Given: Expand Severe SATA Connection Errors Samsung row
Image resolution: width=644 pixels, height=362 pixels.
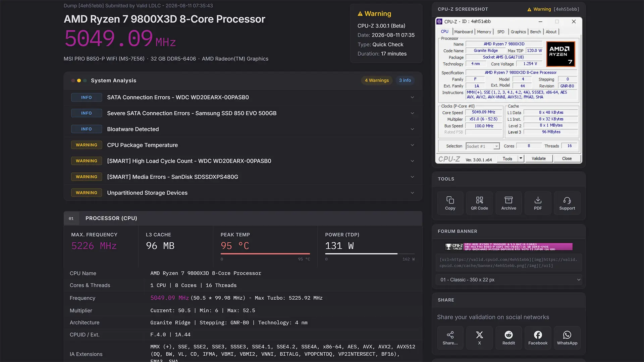Looking at the screenshot, I should [243, 113].
